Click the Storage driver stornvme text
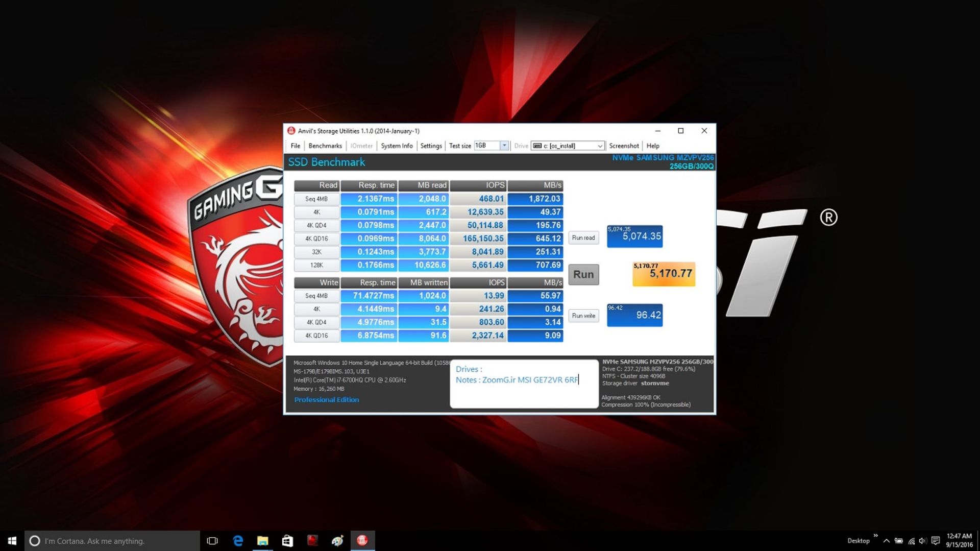980x551 pixels. pos(635,384)
